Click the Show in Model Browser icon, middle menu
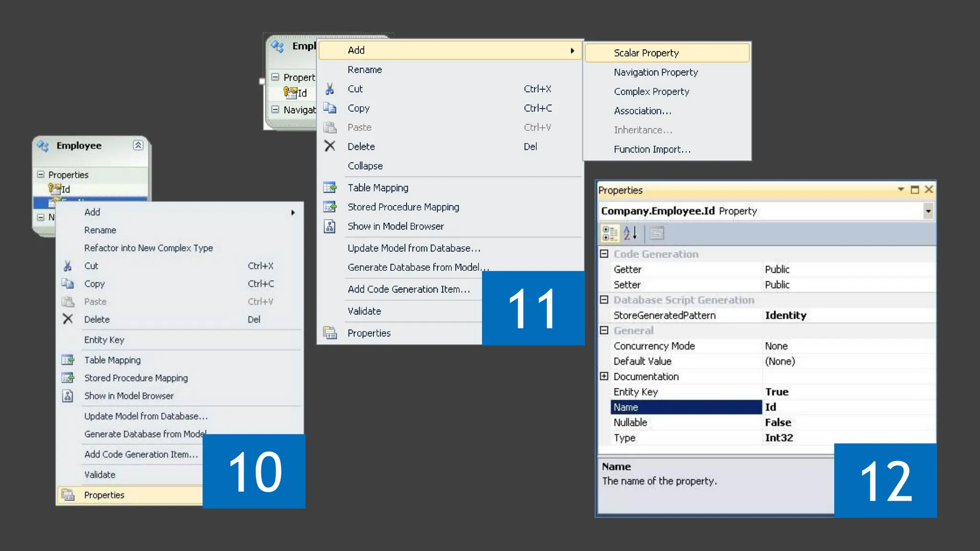This screenshot has width=980, height=551. coord(330,226)
